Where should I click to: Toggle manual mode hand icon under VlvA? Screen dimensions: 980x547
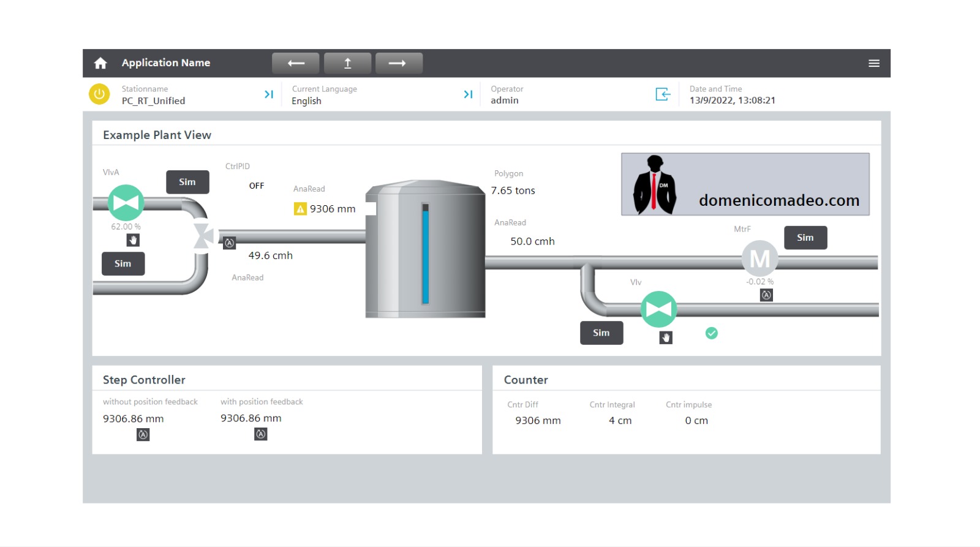(133, 240)
